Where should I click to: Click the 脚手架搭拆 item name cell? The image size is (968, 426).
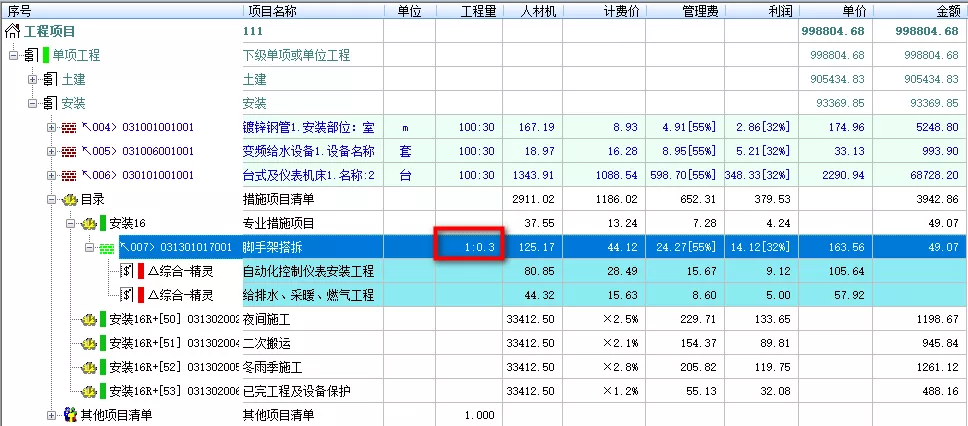coord(312,247)
